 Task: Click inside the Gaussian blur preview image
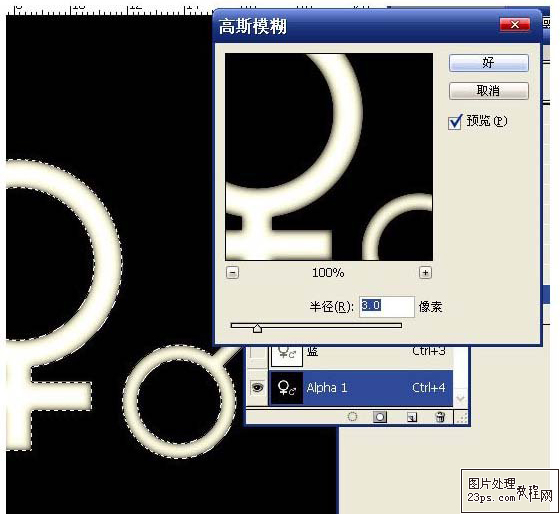click(x=329, y=156)
